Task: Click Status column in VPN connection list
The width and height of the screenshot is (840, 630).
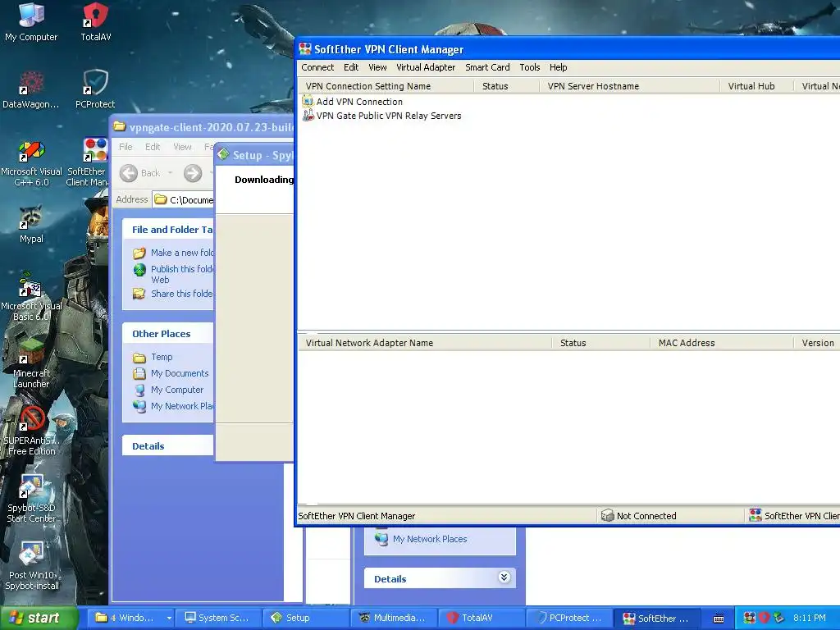Action: (x=506, y=85)
